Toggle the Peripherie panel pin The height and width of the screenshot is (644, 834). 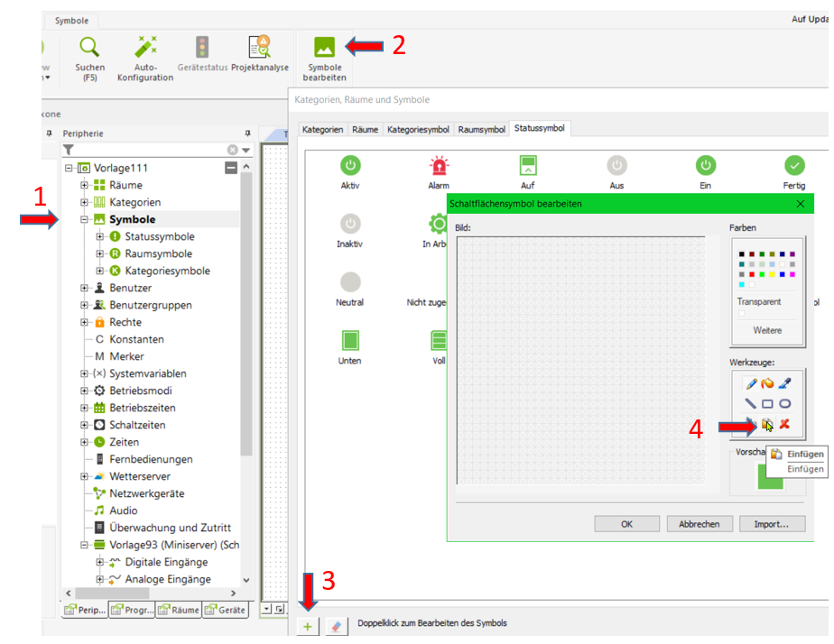click(x=247, y=133)
